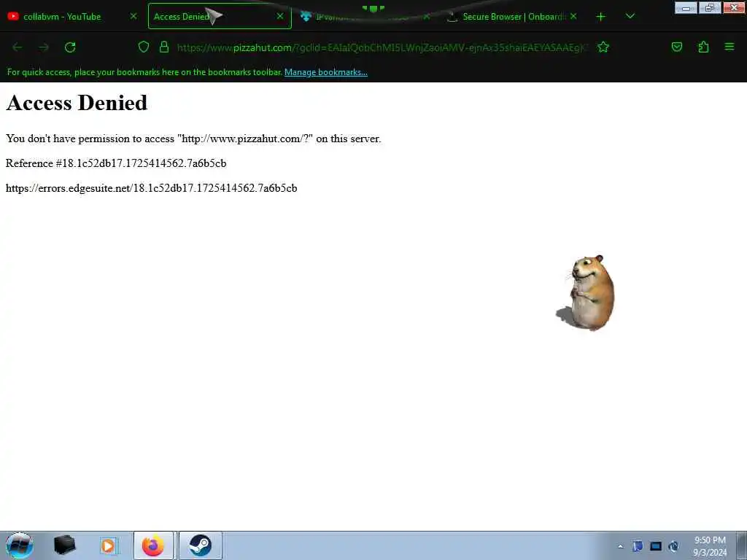Reload the current page
This screenshot has height=560, width=747.
[70, 47]
